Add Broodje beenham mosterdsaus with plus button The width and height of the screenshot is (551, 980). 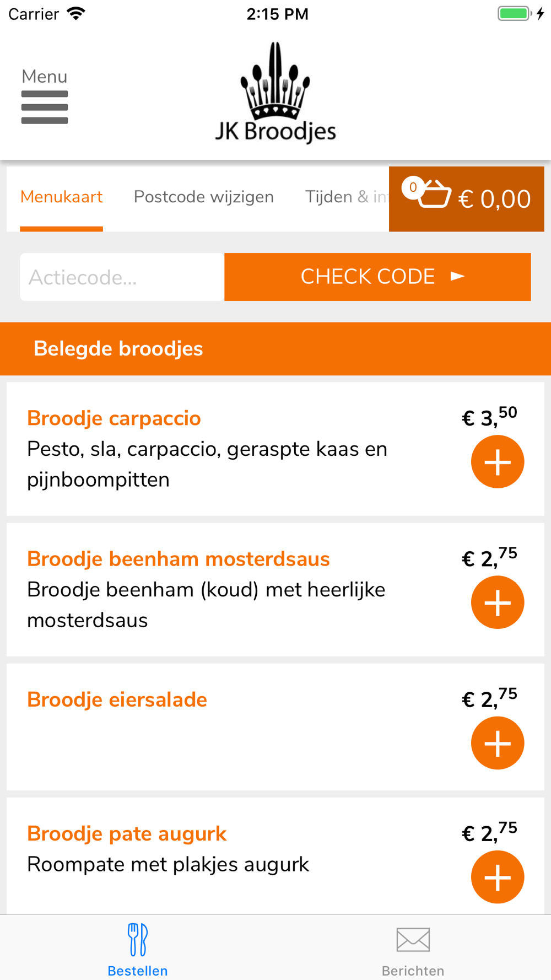(x=498, y=602)
